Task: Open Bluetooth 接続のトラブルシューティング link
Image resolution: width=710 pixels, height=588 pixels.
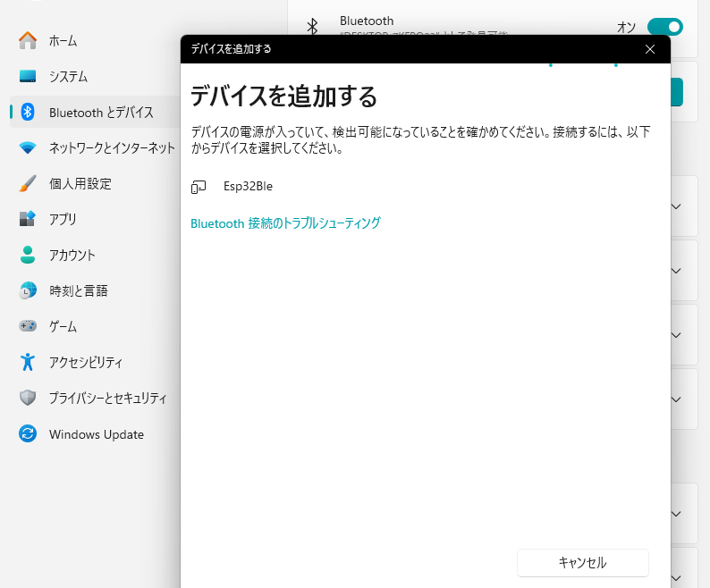Action: click(x=285, y=223)
